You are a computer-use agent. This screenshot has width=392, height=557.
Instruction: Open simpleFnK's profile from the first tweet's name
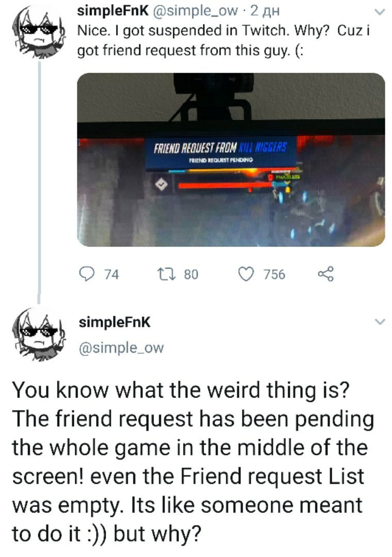(x=113, y=11)
